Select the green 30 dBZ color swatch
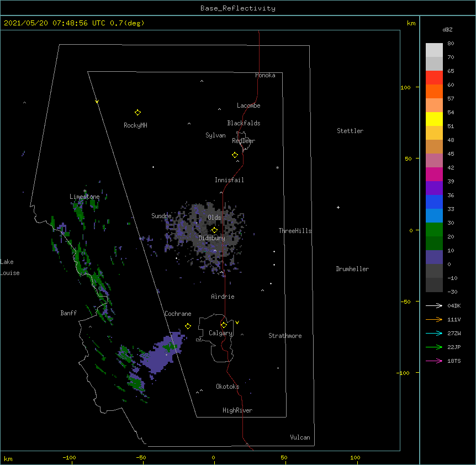Viewport: 476px width, 465px height. pos(434,230)
